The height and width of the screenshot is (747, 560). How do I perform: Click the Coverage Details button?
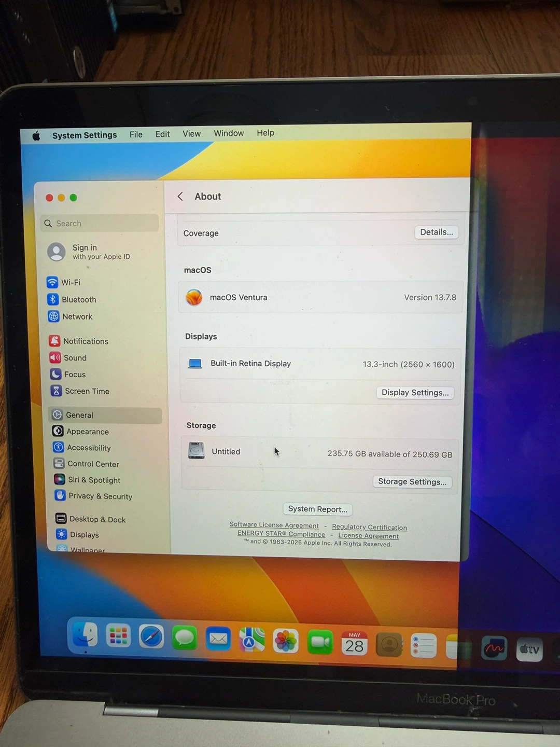(437, 232)
